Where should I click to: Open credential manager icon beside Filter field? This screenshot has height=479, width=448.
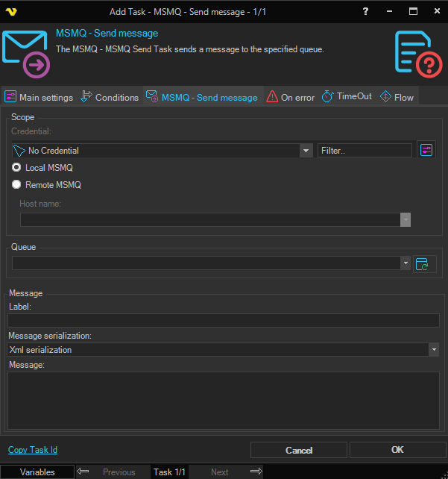(425, 150)
